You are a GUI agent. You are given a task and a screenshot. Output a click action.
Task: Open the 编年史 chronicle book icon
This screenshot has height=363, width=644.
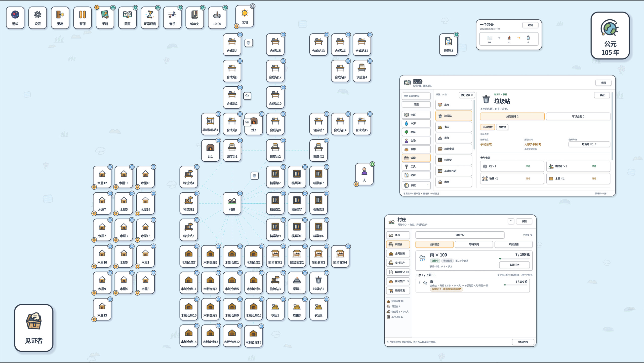pos(195,18)
